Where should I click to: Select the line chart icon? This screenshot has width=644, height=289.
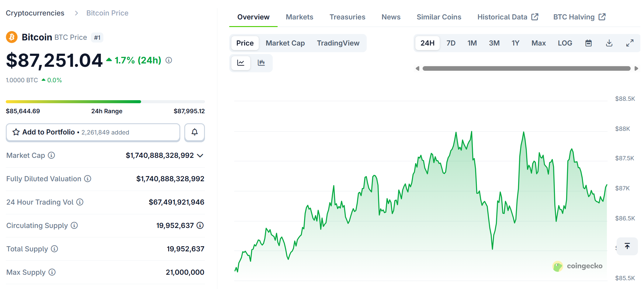click(x=241, y=63)
